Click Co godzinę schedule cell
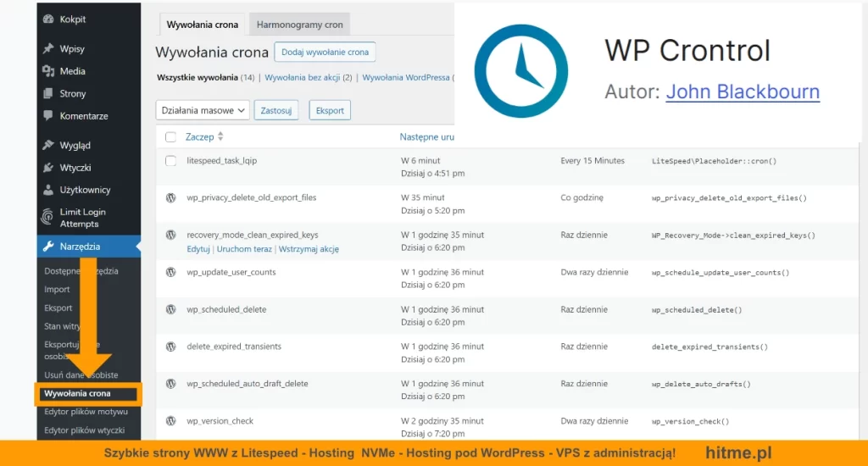Screen dimensions: 868x466 581,197
